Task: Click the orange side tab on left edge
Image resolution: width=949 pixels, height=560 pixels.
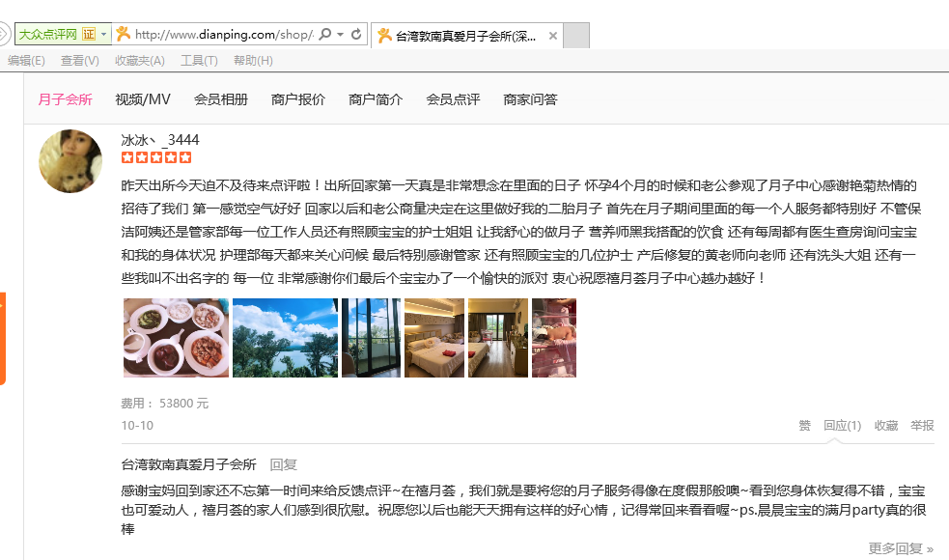Action: click(3, 339)
